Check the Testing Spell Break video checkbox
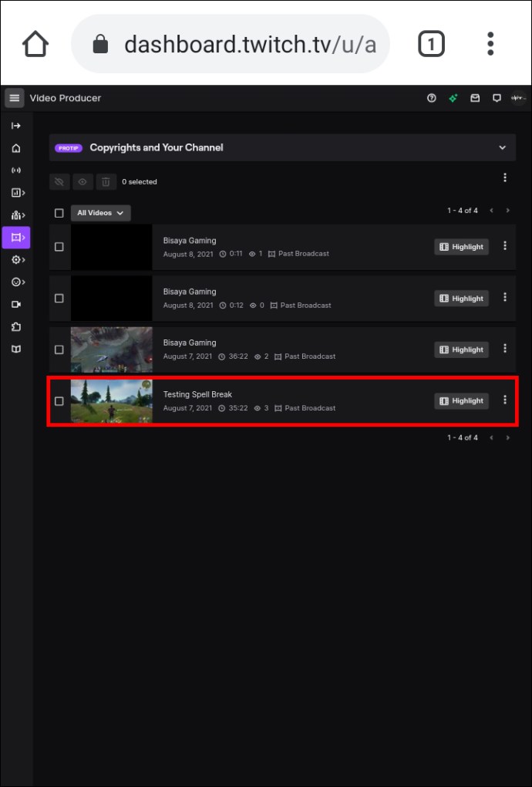 click(x=59, y=401)
